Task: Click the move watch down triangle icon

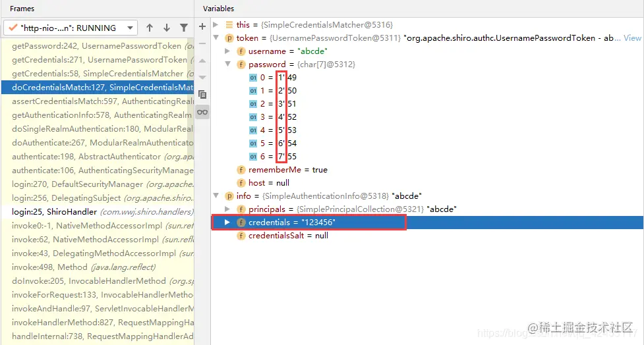Action: click(x=202, y=78)
